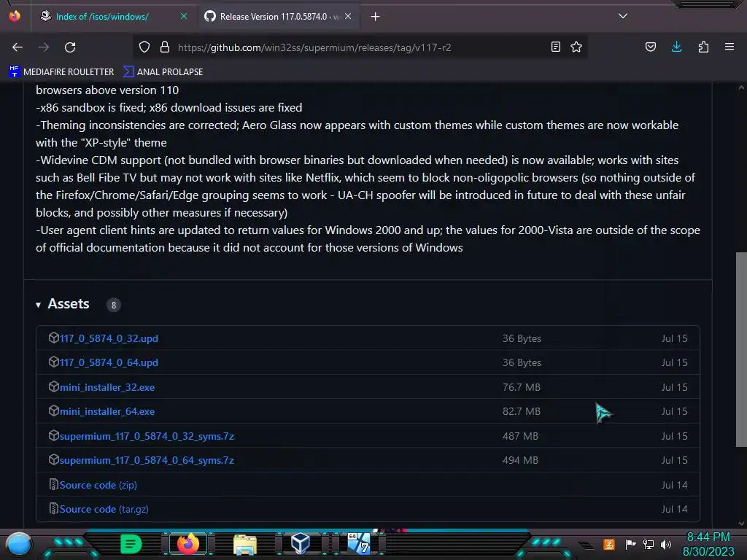
Task: Switch to Firefox in the taskbar
Action: coord(188,544)
